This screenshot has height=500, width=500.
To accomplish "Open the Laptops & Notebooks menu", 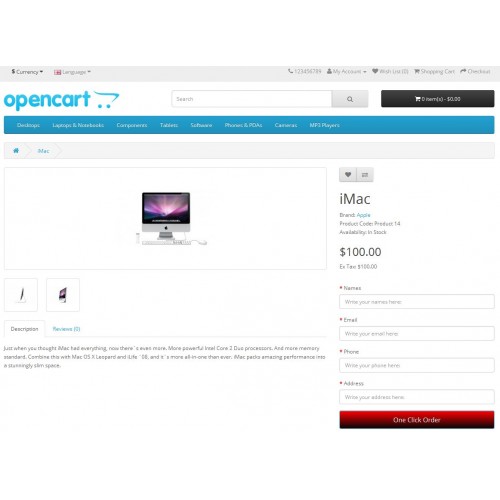I will (78, 125).
